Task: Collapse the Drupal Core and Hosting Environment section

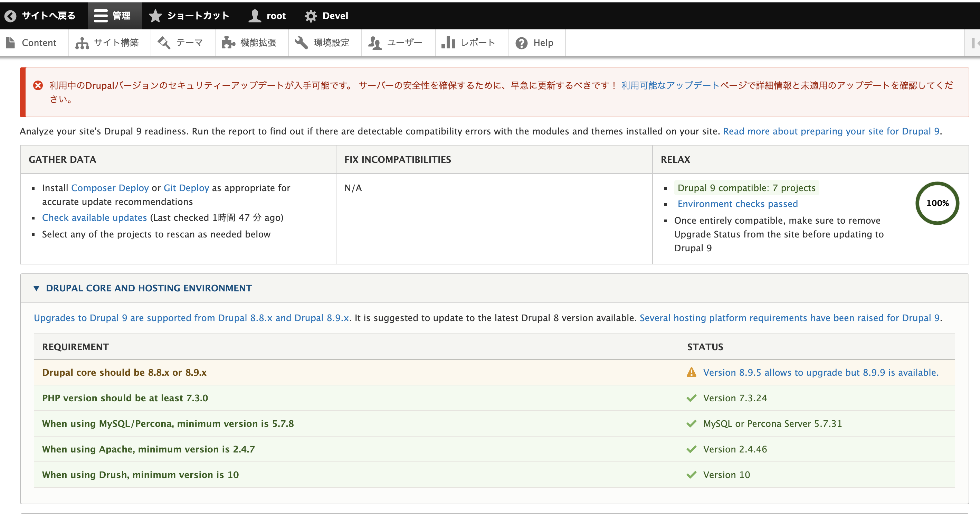Action: [x=149, y=288]
